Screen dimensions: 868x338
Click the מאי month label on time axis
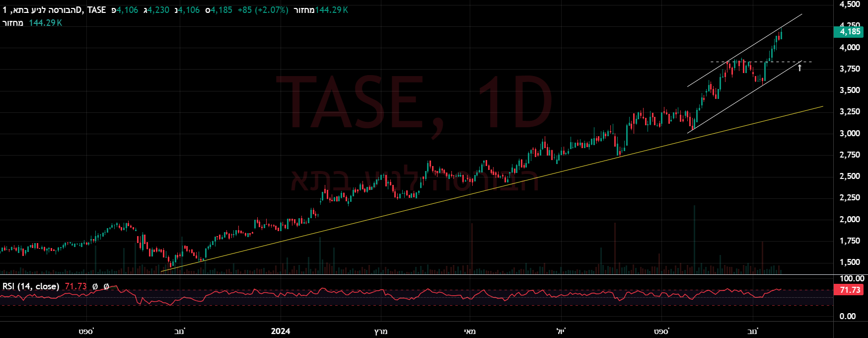tap(470, 331)
